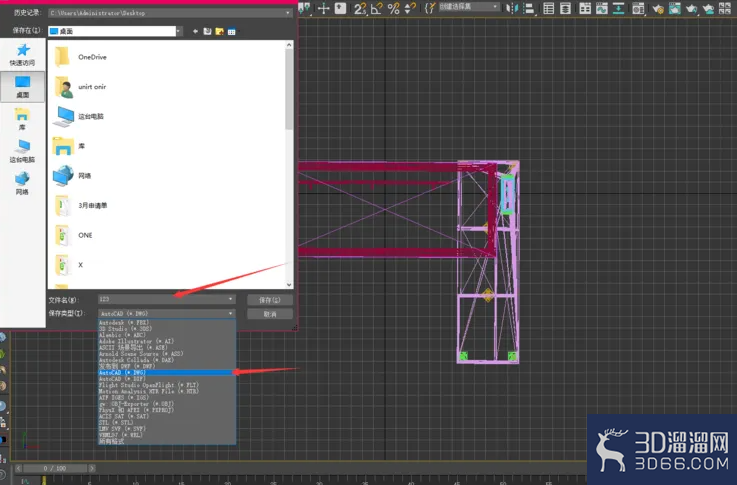
Task: Click the 保存 save button
Action: click(x=270, y=300)
